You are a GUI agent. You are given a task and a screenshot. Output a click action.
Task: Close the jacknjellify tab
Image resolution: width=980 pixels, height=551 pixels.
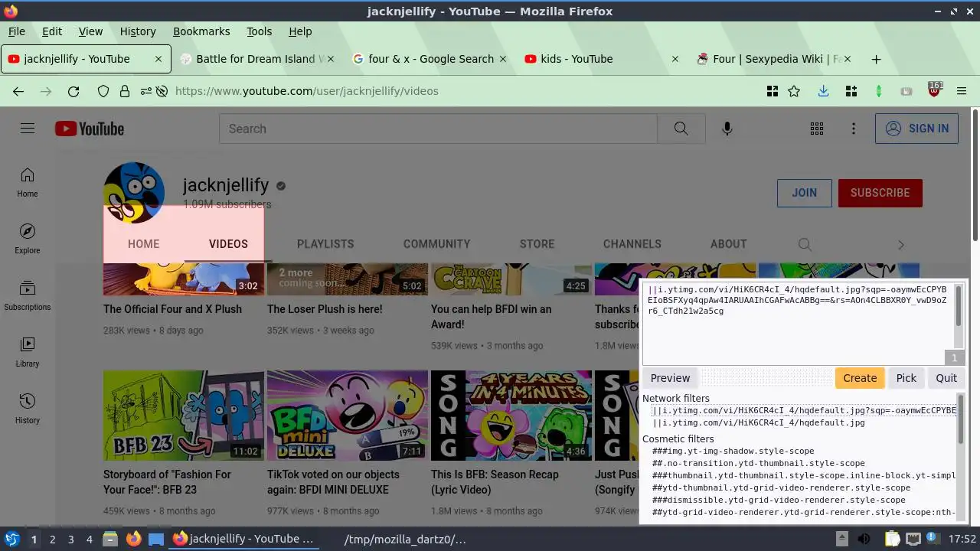[x=158, y=59]
